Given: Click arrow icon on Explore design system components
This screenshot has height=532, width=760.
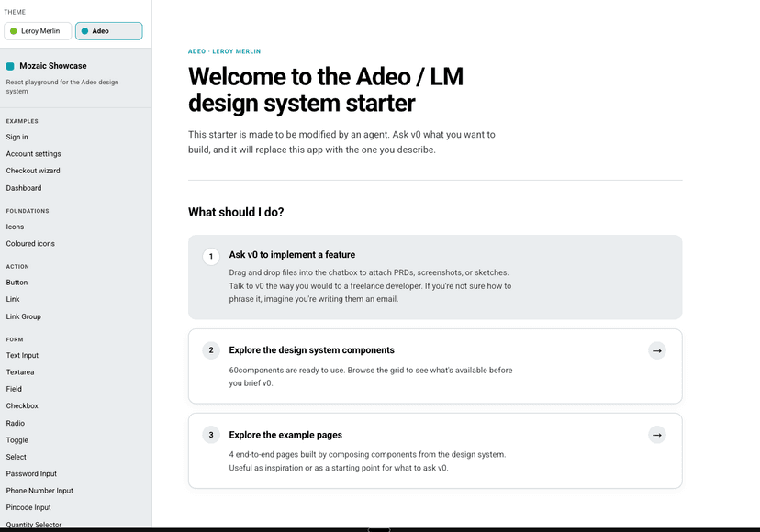Looking at the screenshot, I should click(657, 350).
